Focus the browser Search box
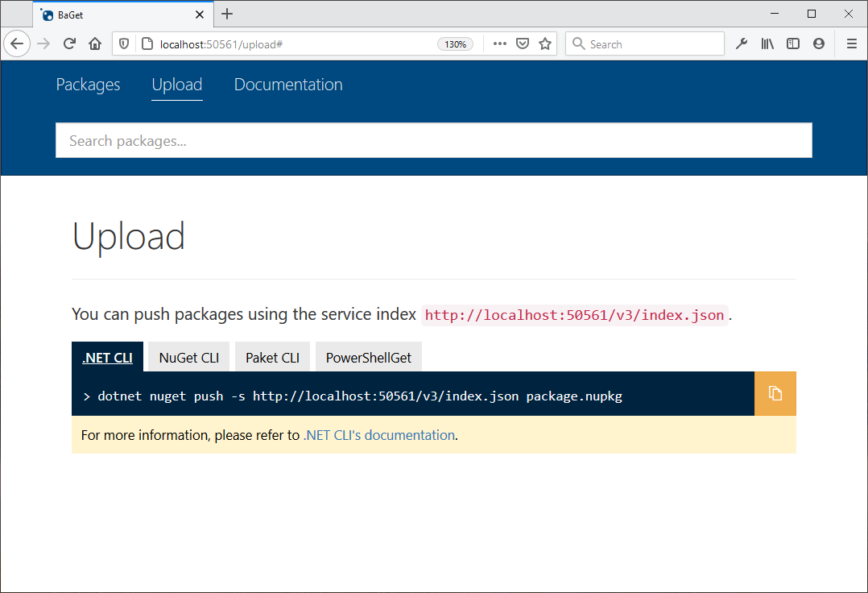 644,44
